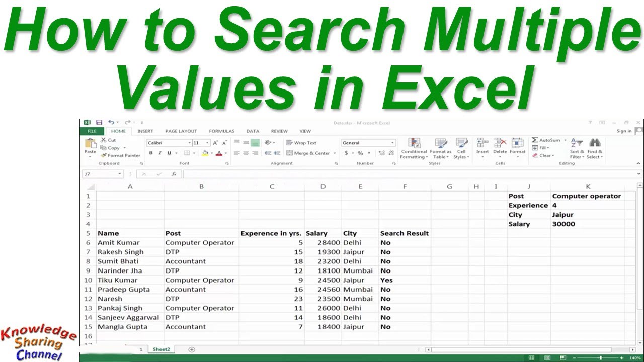Increase the cell indent
Viewport: 644px width, 362px height.
277,153
